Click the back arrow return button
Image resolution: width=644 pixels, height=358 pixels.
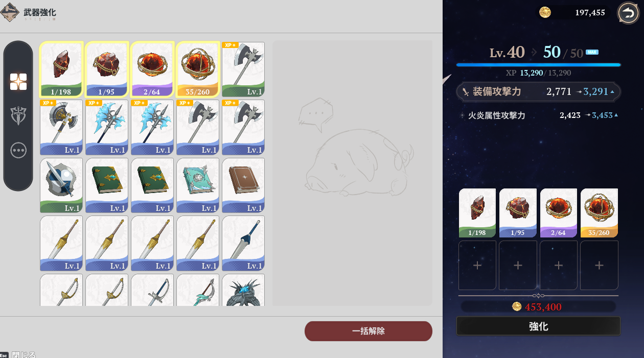pos(628,13)
